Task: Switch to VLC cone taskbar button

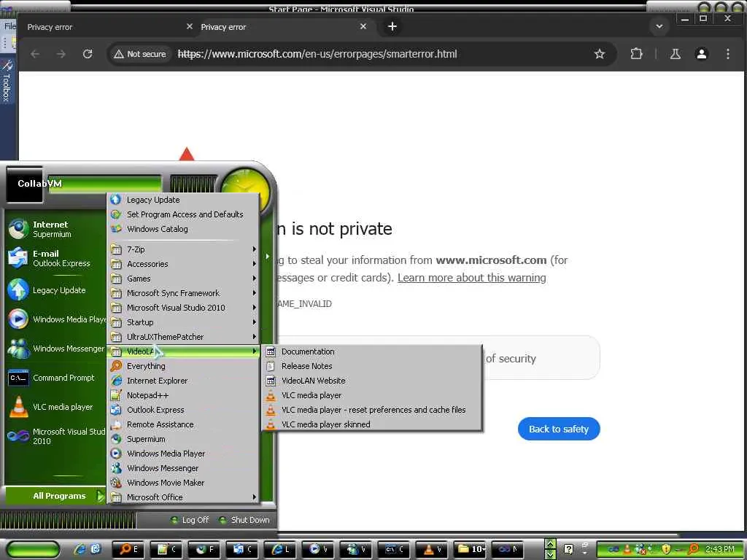Action: tap(432, 549)
